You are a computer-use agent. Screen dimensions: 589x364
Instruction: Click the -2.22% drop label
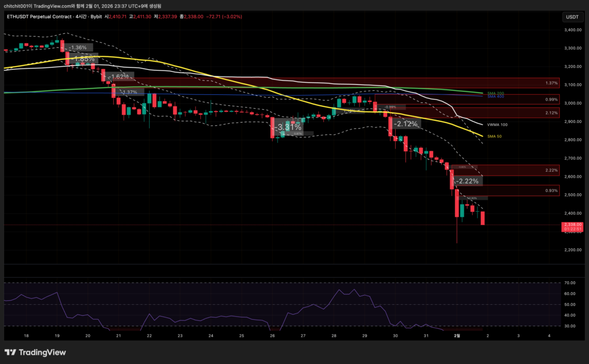[x=468, y=181]
